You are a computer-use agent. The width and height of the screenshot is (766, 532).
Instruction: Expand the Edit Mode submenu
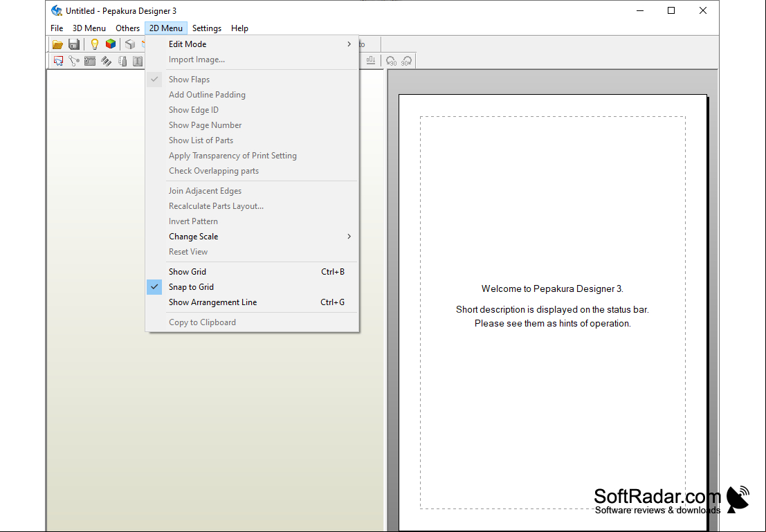[x=252, y=44]
